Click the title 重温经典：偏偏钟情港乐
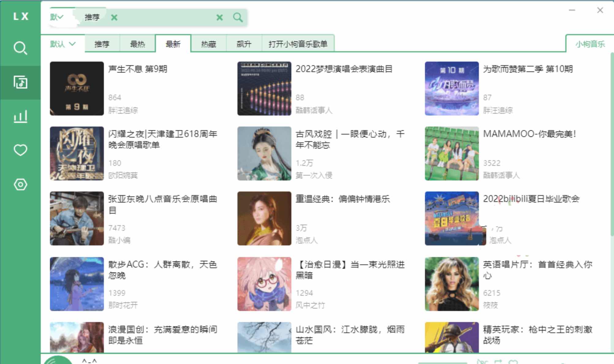 343,199
